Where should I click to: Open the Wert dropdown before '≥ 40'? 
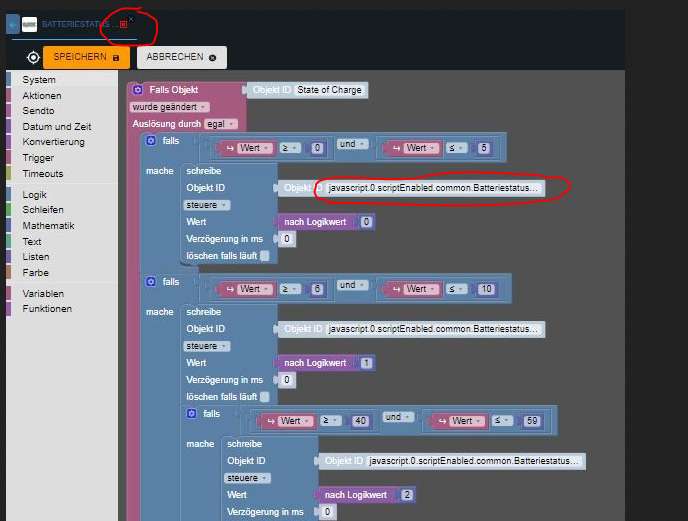pos(296,421)
